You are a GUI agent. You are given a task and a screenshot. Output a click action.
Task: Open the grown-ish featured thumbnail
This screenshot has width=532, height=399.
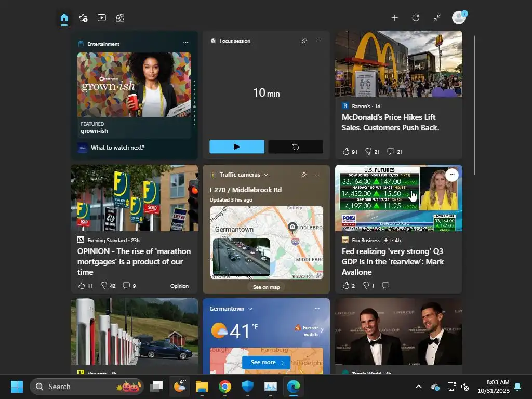coord(134,85)
